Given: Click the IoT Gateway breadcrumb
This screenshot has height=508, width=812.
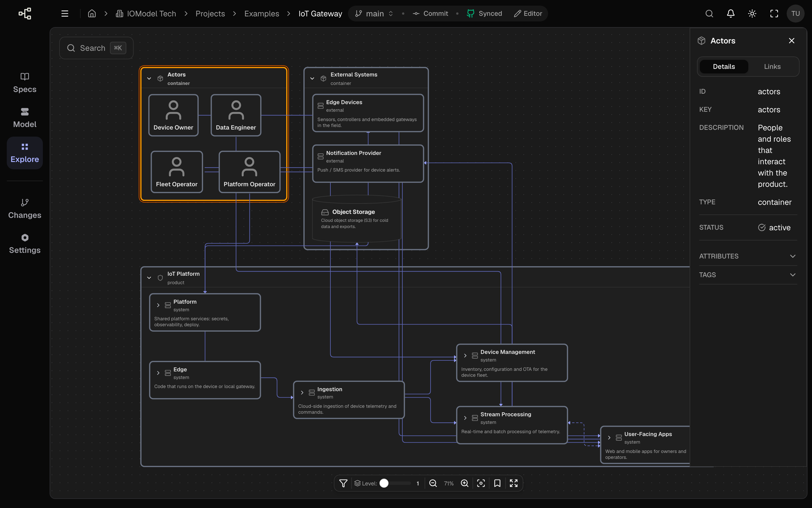Looking at the screenshot, I should tap(320, 14).
